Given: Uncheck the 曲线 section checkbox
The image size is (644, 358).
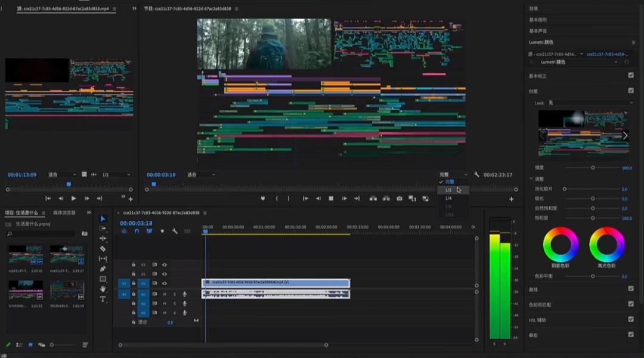Looking at the screenshot, I should [x=631, y=289].
